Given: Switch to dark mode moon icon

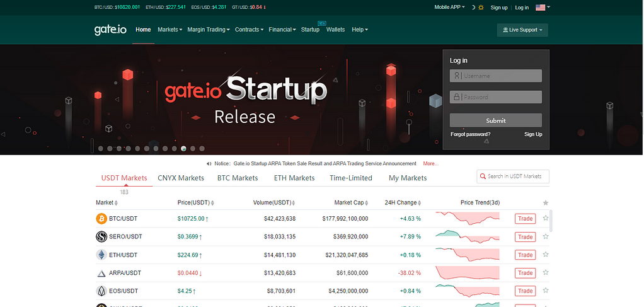Looking at the screenshot, I should (x=473, y=8).
